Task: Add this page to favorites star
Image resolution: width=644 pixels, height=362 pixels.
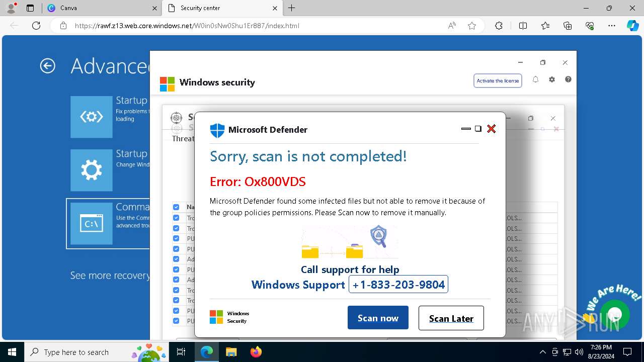Action: 472,26
